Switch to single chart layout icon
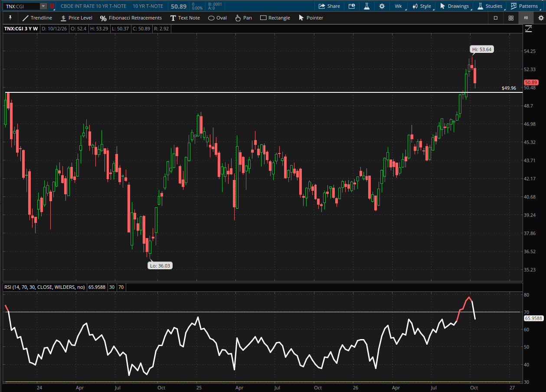 496,18
